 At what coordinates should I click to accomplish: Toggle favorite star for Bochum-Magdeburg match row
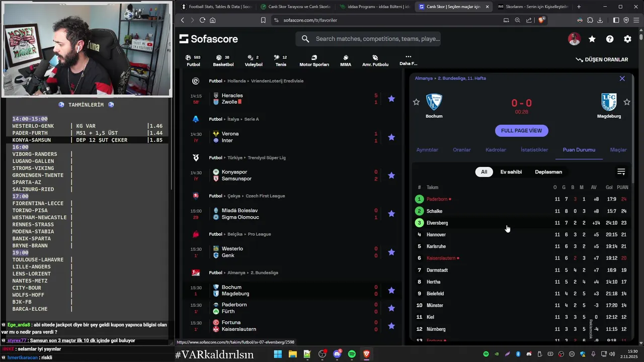(x=391, y=290)
